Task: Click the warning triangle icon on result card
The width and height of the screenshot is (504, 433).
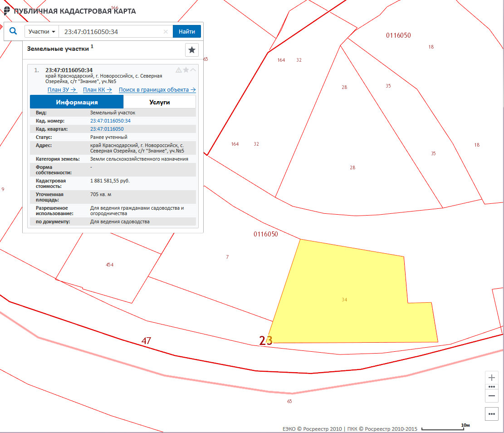Action: pos(179,70)
